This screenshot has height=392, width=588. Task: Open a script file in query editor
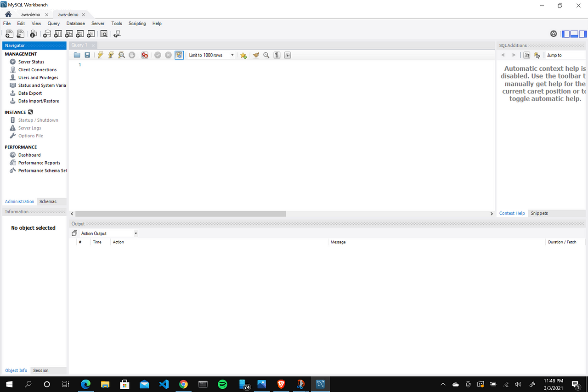click(77, 55)
